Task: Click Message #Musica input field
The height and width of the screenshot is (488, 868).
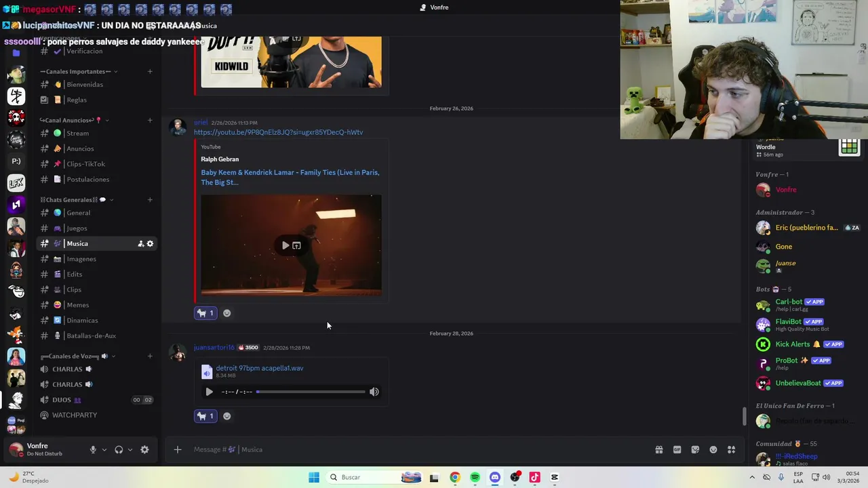Action: pyautogui.click(x=420, y=449)
